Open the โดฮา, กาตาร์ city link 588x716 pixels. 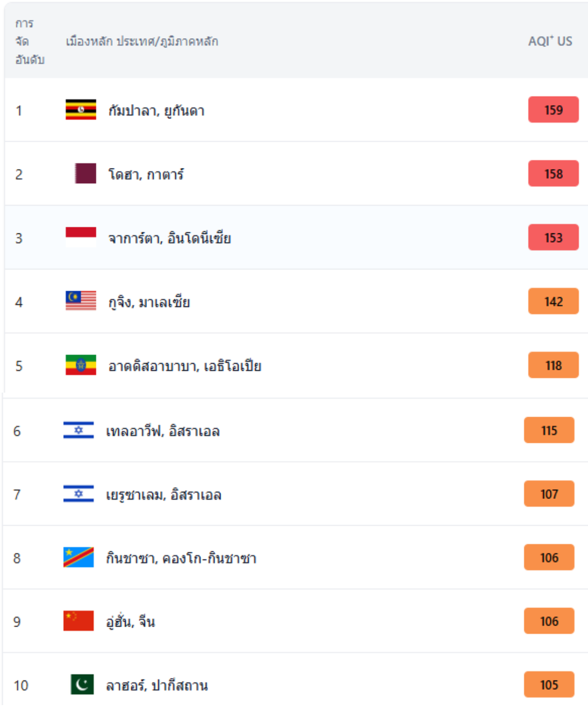point(146,173)
